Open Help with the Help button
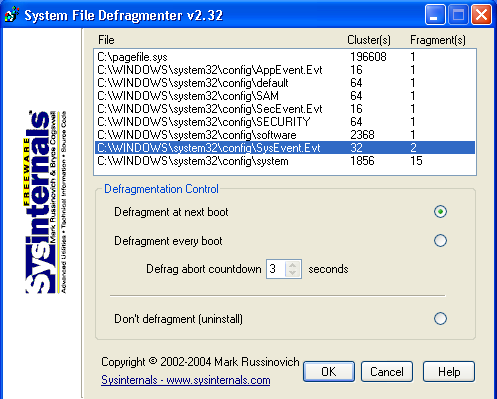This screenshot has width=497, height=399. (449, 371)
